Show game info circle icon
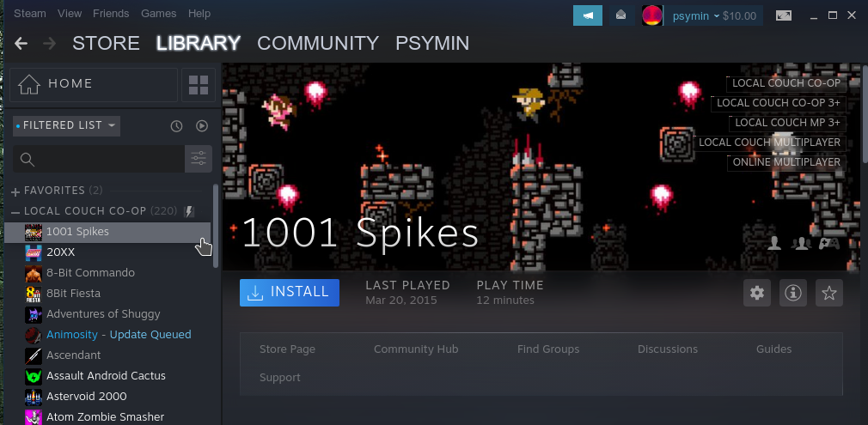Image resolution: width=868 pixels, height=425 pixels. point(792,293)
